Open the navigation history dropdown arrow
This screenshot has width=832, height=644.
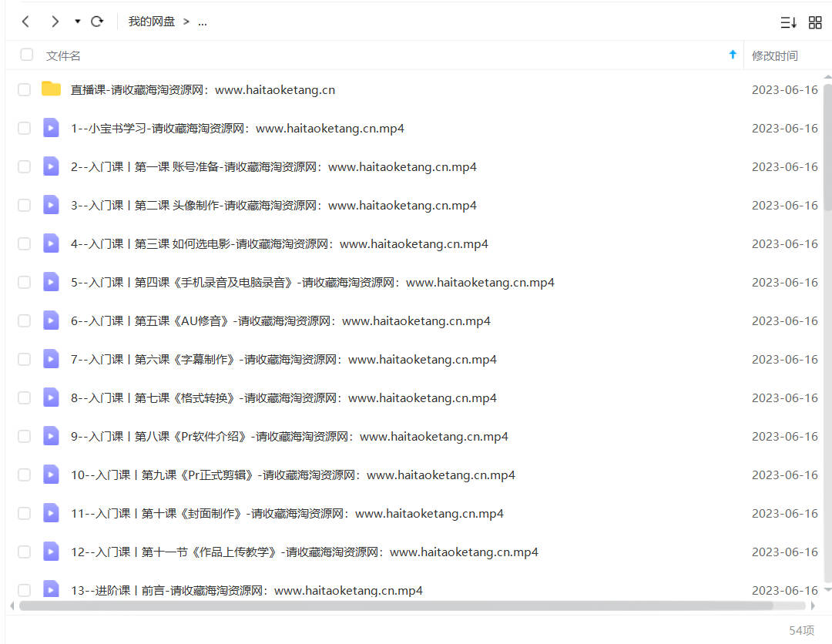(78, 22)
